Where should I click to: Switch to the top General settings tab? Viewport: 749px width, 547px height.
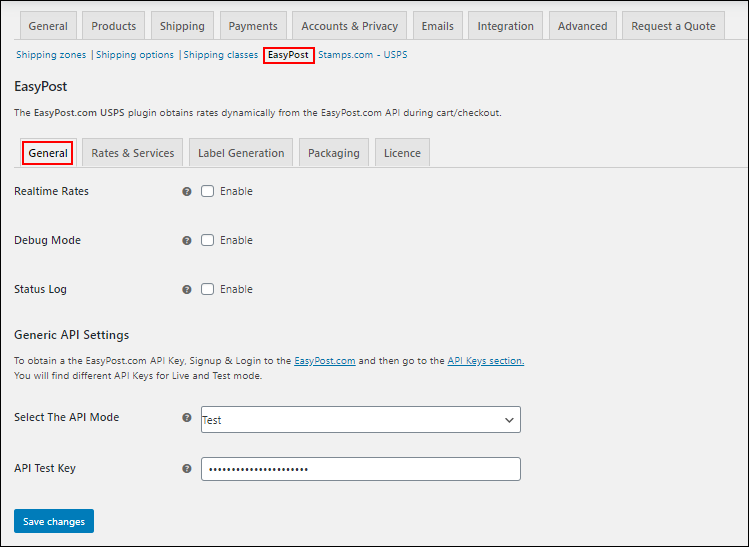pyautogui.click(x=48, y=26)
